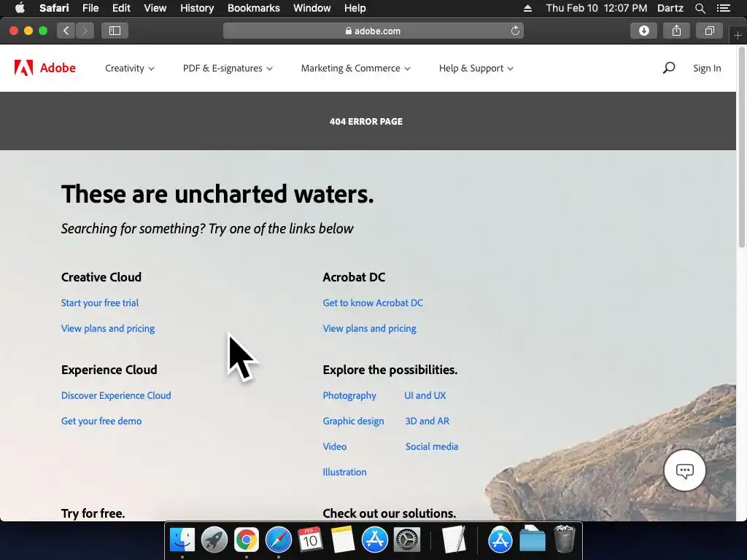747x560 pixels.
Task: Open the Help menu in menu bar
Action: pos(355,8)
